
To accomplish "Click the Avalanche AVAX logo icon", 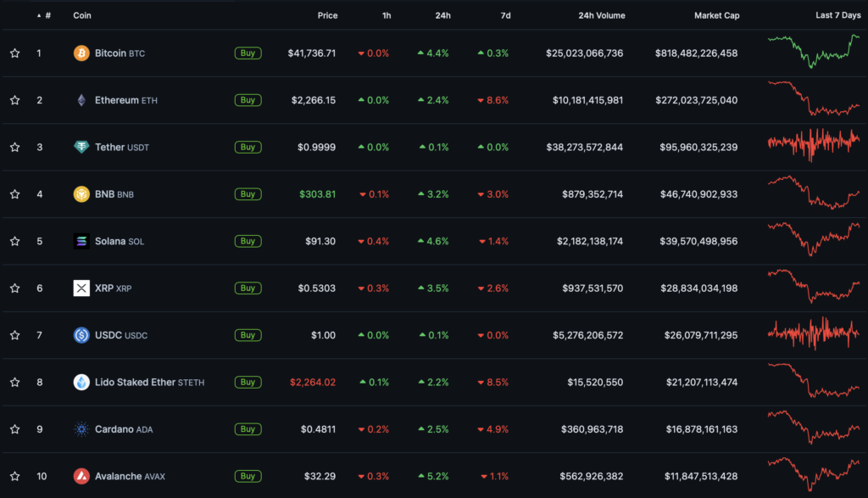I will [81, 476].
